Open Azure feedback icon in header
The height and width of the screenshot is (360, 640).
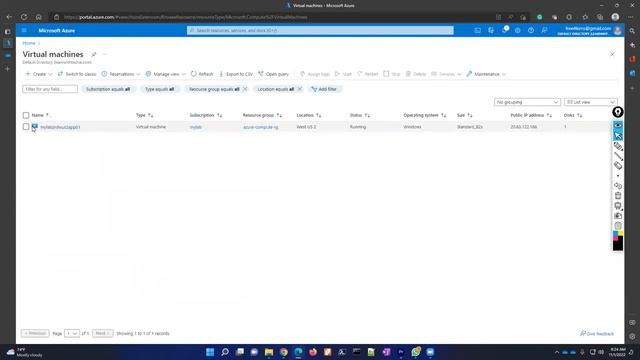544,31
